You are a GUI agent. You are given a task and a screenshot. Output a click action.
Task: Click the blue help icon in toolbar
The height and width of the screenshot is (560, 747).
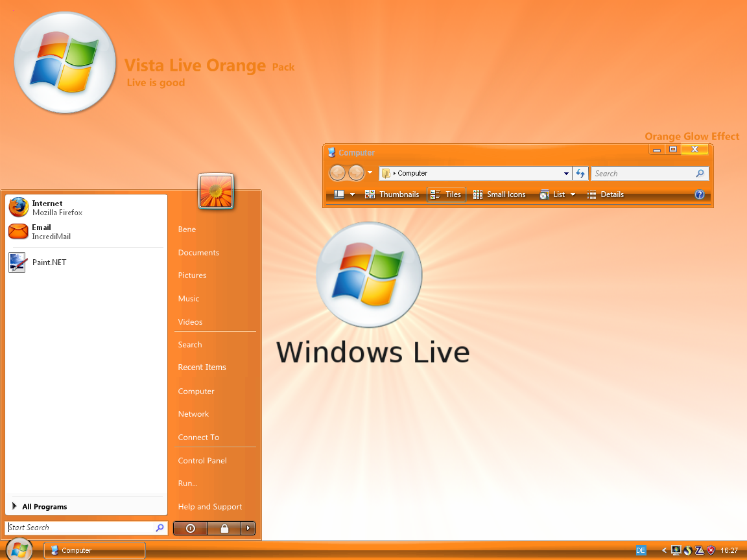coord(700,194)
